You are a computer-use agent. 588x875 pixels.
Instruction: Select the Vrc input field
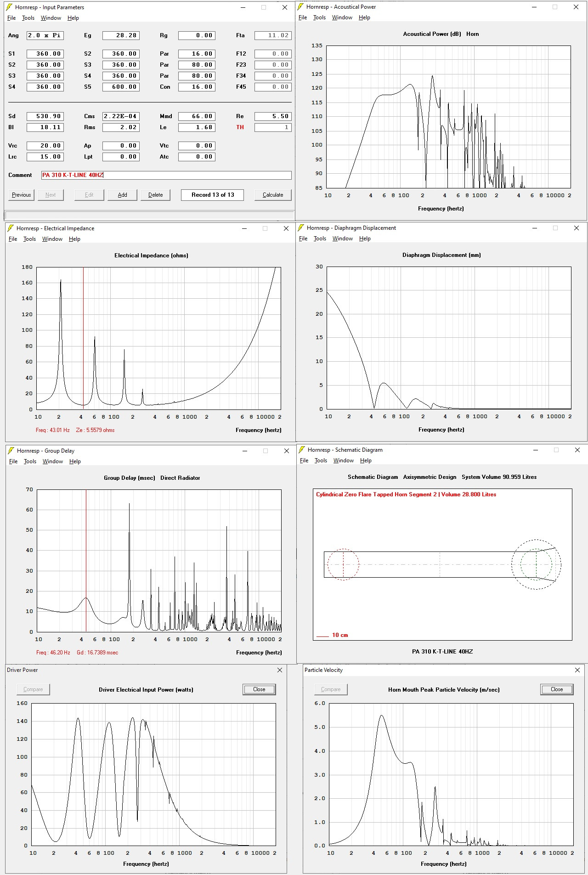pos(45,146)
